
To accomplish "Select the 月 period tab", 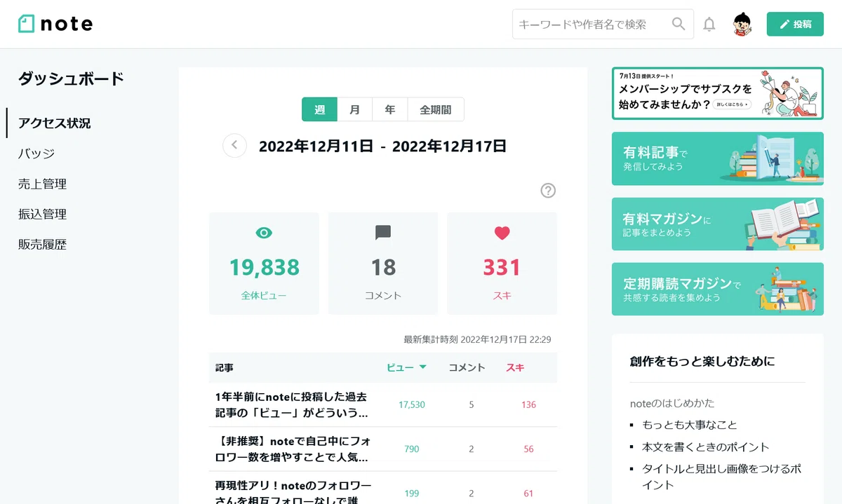I will click(x=355, y=109).
